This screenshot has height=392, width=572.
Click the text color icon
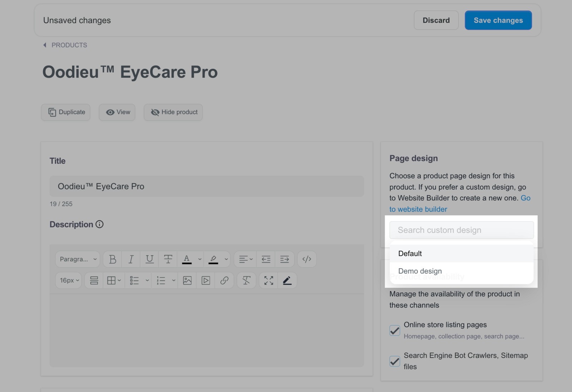coord(187,259)
